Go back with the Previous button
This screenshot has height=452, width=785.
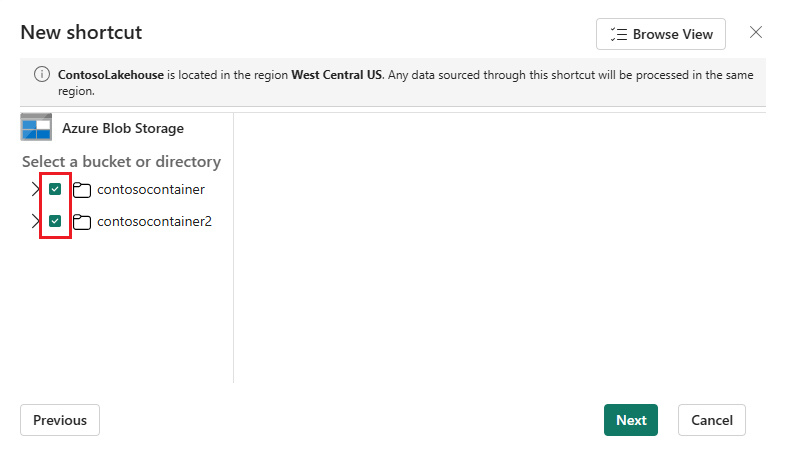coord(60,420)
